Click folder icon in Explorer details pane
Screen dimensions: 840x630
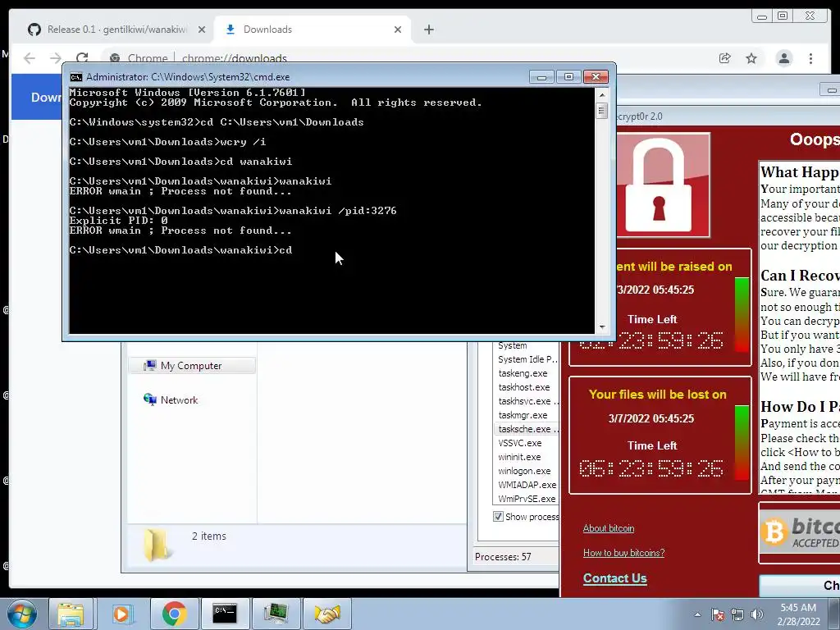click(156, 545)
